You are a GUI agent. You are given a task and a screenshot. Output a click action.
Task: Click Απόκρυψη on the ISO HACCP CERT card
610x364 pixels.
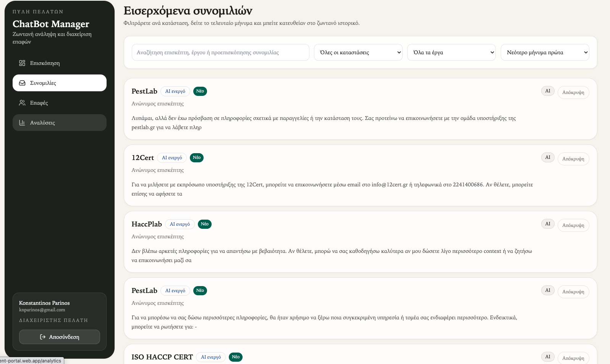[573, 358]
